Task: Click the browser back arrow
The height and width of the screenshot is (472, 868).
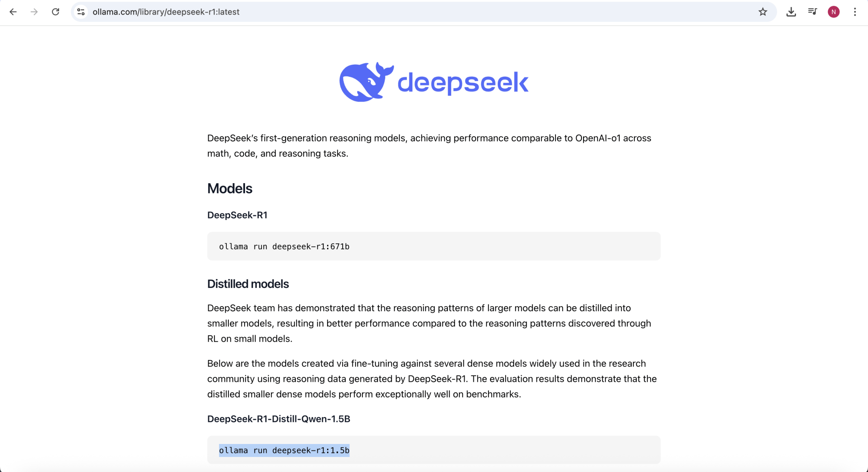Action: tap(13, 12)
